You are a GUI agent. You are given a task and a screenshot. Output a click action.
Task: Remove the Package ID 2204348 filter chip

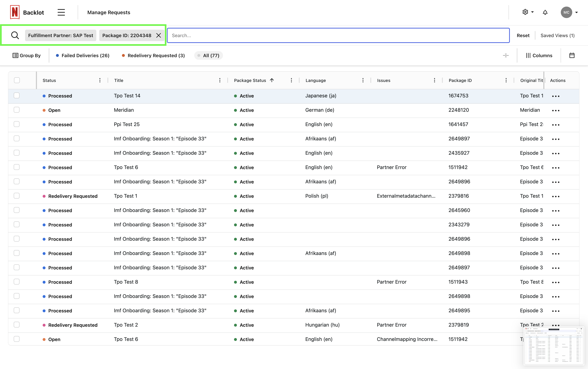159,35
